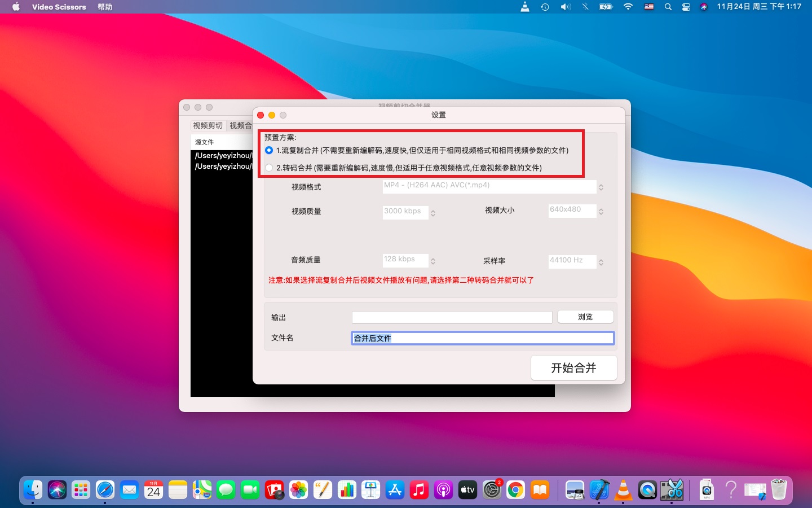The height and width of the screenshot is (508, 812).
Task: Open Maps from the dock
Action: click(202, 490)
